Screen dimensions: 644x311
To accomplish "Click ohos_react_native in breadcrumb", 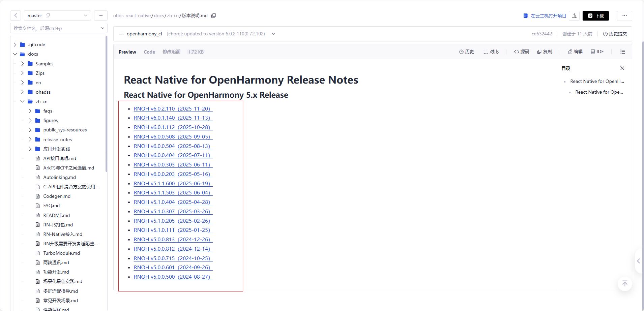I will [132, 15].
